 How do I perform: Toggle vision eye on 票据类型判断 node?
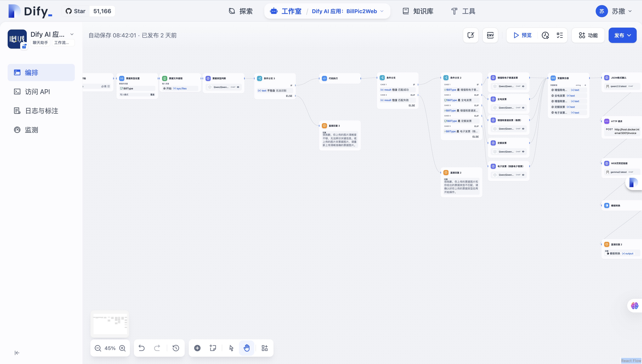pyautogui.click(x=238, y=87)
